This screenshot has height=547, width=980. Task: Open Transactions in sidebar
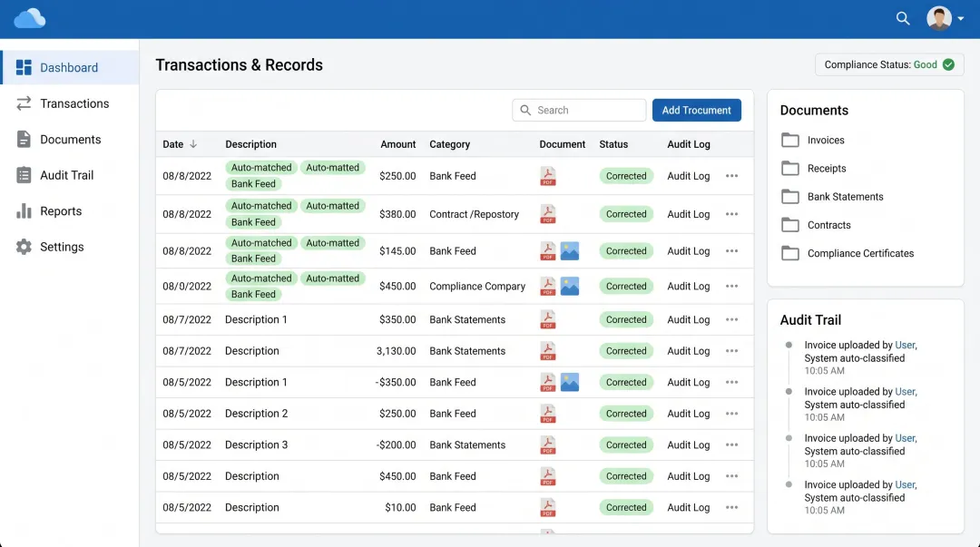pyautogui.click(x=69, y=103)
